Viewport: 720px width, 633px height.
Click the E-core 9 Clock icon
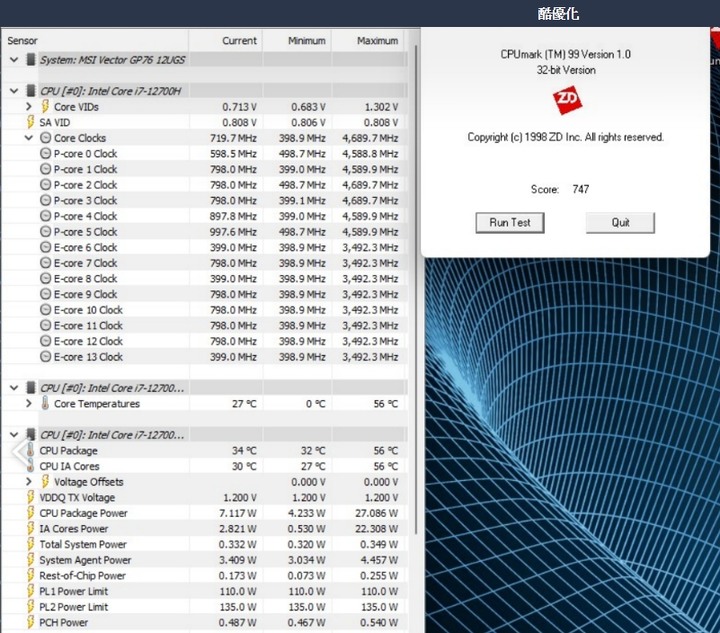(x=45, y=294)
